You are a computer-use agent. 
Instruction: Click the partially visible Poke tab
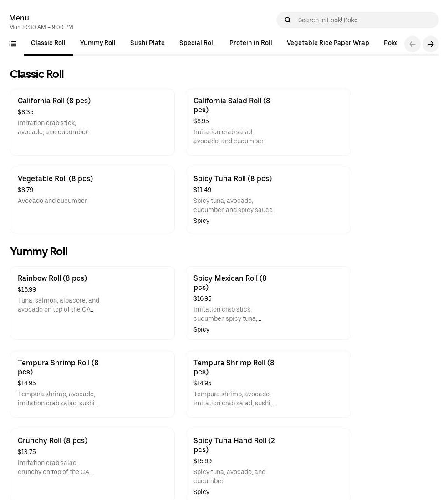tap(391, 43)
